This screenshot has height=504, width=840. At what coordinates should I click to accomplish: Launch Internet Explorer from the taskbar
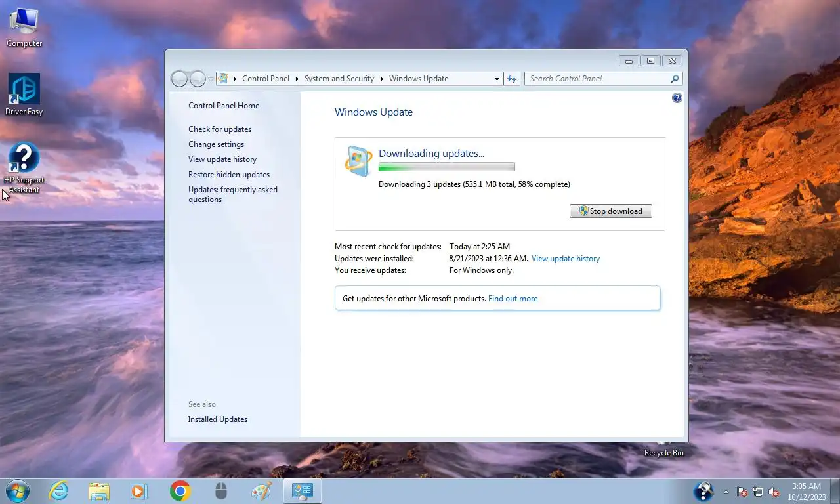(x=58, y=491)
